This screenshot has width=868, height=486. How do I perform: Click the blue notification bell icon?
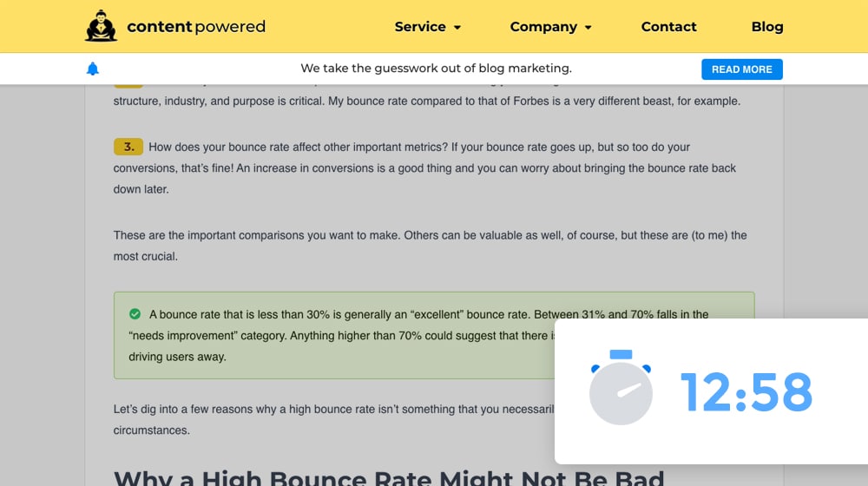(x=93, y=69)
